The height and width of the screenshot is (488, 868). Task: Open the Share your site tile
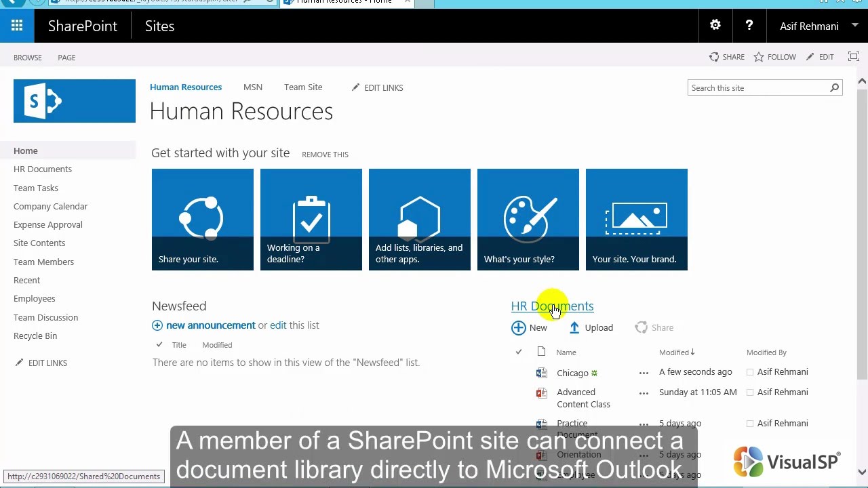203,220
